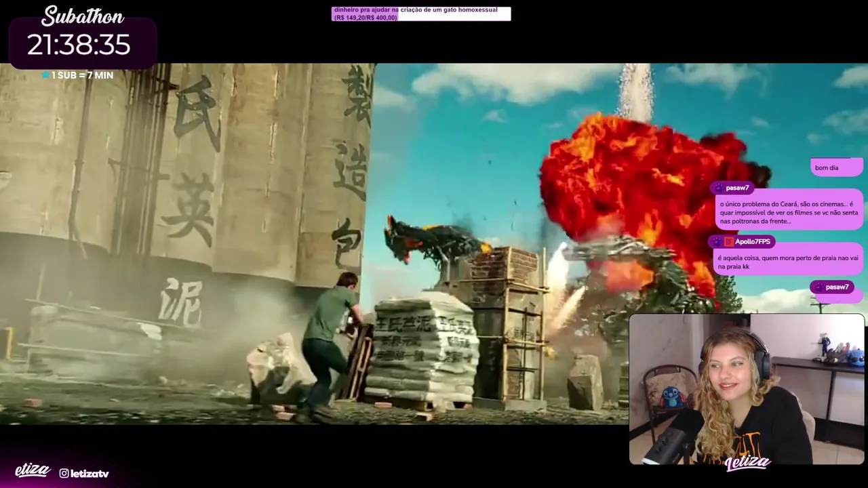Click the Letiza script logo at bottom left
The width and height of the screenshot is (868, 488).
click(x=33, y=470)
